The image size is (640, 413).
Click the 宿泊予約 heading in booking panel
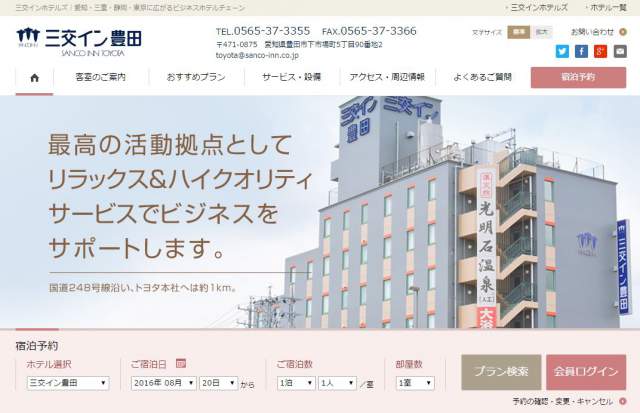pyautogui.click(x=37, y=346)
